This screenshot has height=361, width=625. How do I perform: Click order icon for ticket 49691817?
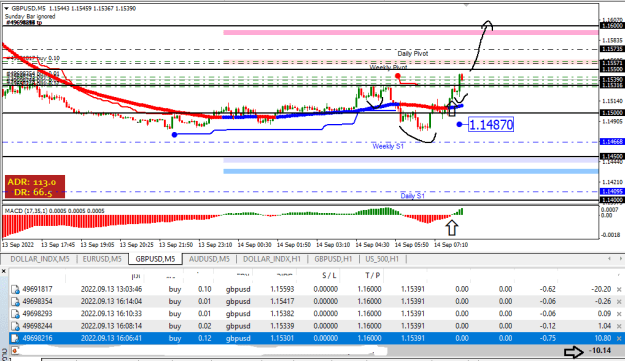(x=15, y=289)
